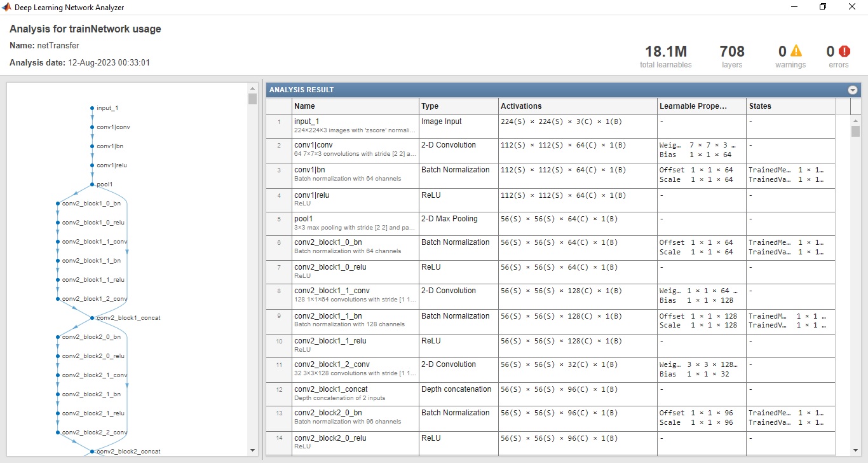Click the MATLAB logo in title bar

click(x=8, y=8)
